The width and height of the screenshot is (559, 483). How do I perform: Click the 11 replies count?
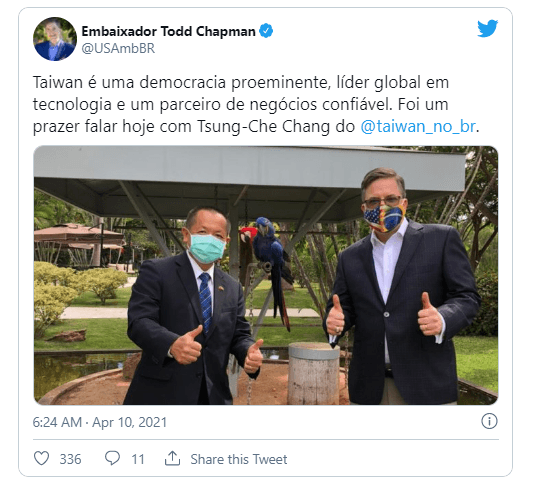tap(138, 459)
